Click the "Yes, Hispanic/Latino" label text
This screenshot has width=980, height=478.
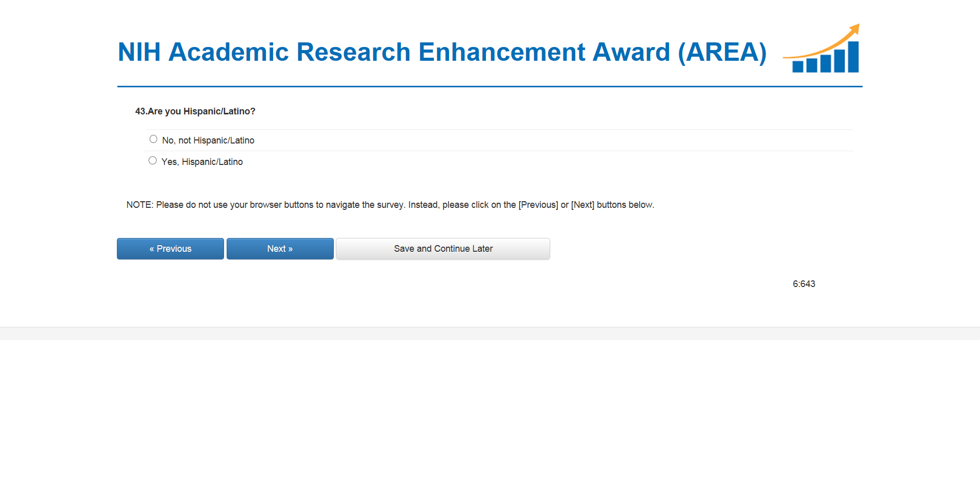pyautogui.click(x=202, y=162)
